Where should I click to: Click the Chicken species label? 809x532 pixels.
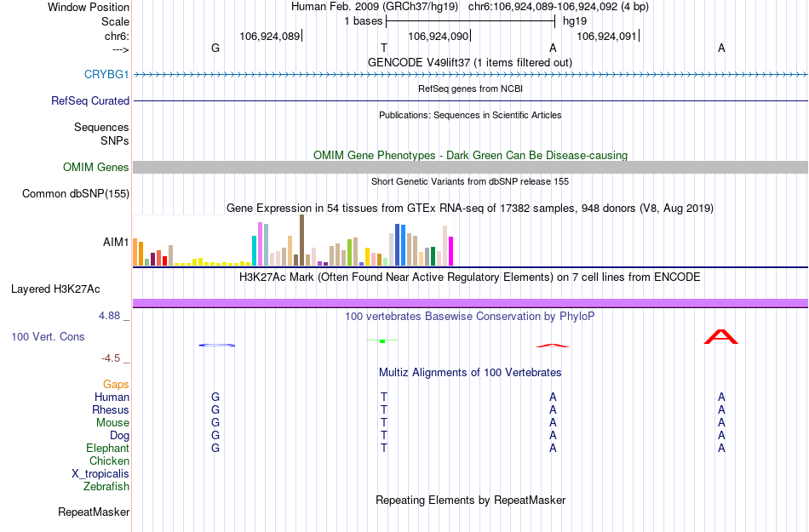point(109,460)
